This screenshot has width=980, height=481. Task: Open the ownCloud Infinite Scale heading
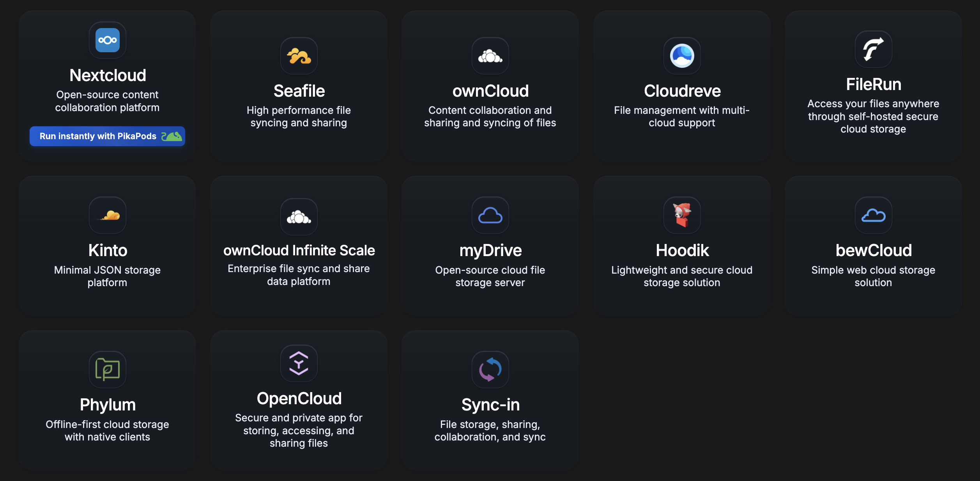(x=299, y=250)
